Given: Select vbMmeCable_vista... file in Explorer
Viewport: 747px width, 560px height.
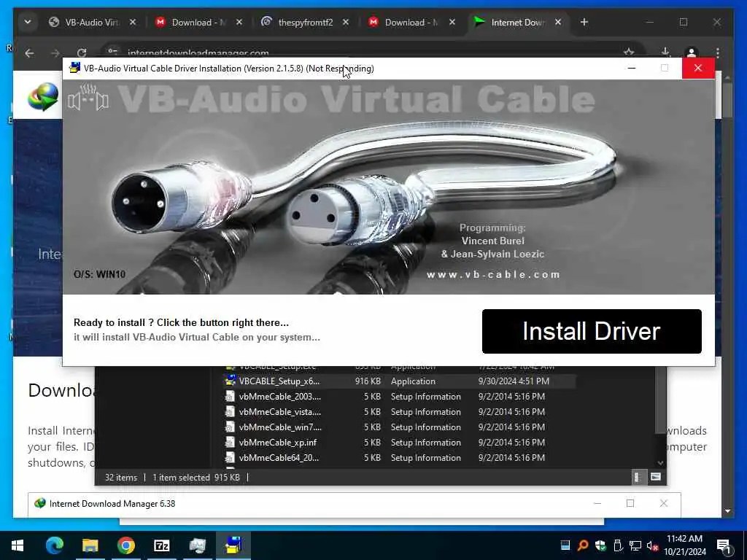Looking at the screenshot, I should pyautogui.click(x=280, y=411).
